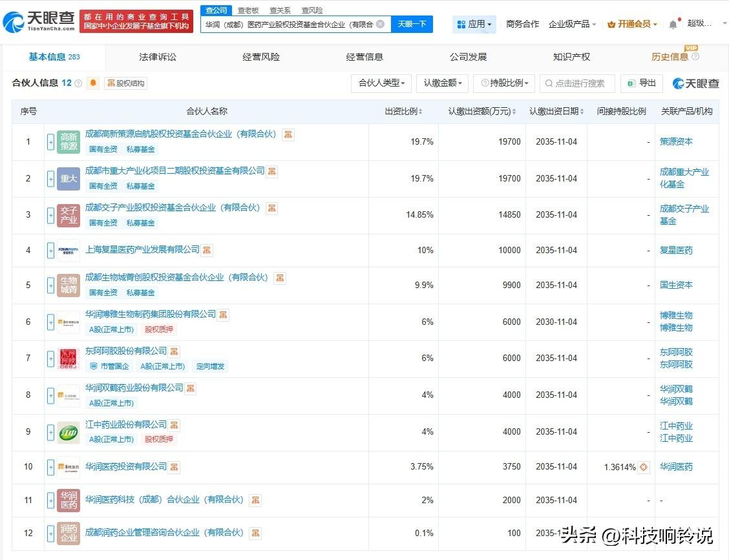Open the 复星医药 related product link
Screen dimensions: 729x560
[675, 250]
